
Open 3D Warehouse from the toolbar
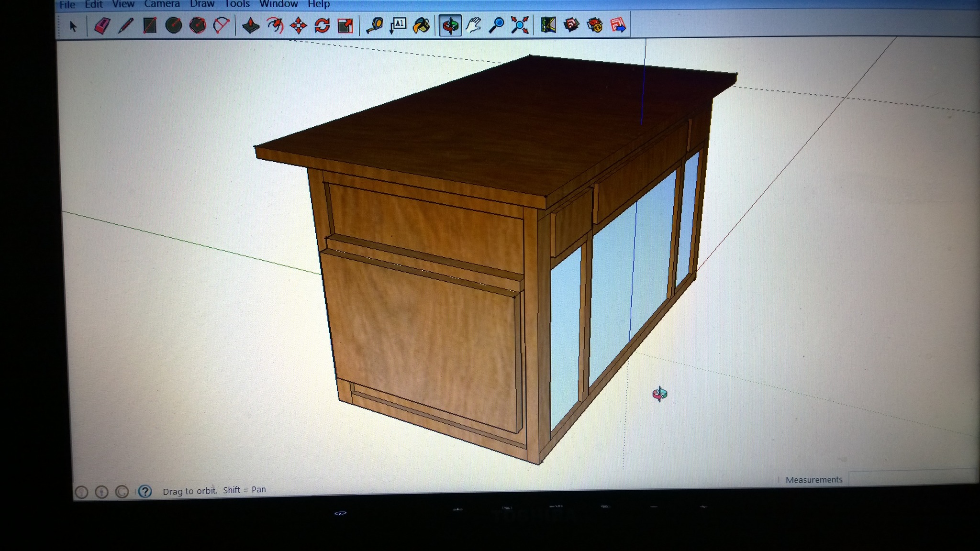571,25
